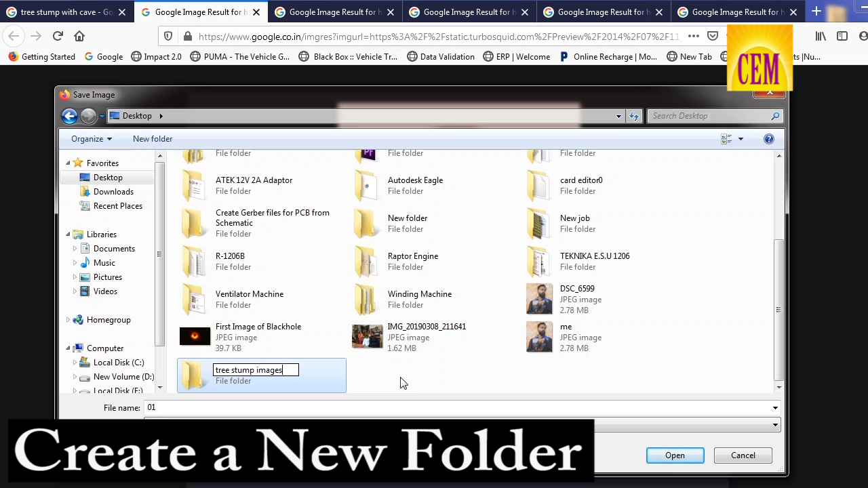
Task: Expand the Homegroup tree node
Action: coord(68,320)
